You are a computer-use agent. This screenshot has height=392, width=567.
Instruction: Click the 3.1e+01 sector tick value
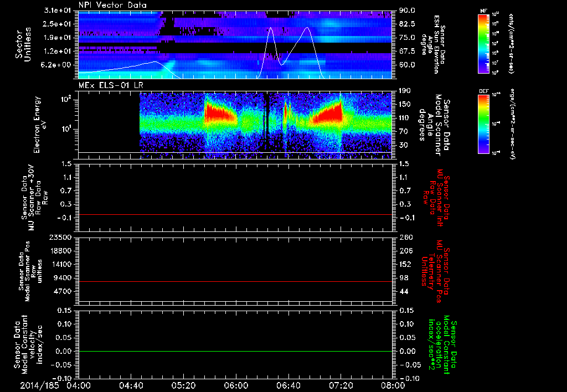click(58, 11)
